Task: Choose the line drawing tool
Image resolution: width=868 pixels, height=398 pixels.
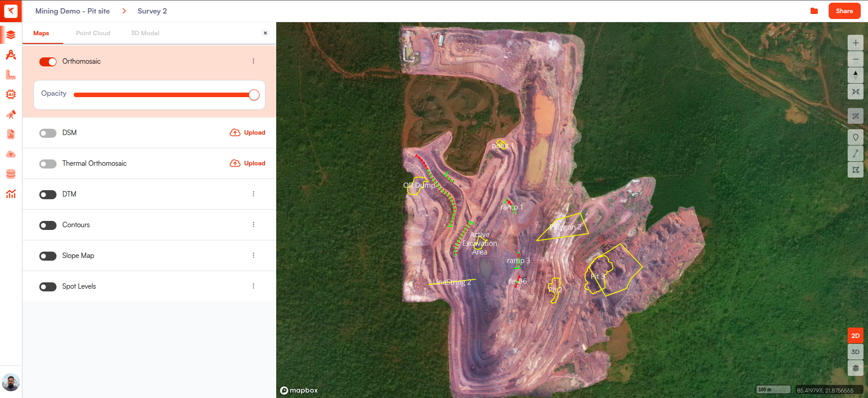Action: (x=855, y=154)
